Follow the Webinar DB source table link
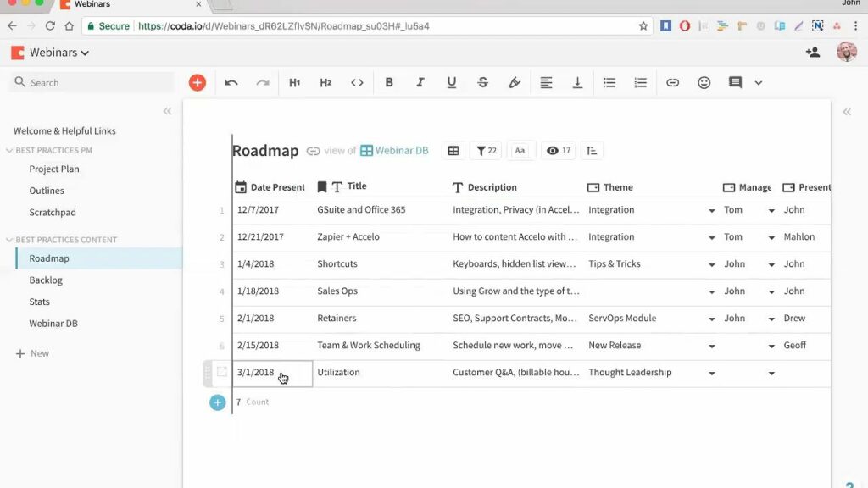 coord(395,151)
